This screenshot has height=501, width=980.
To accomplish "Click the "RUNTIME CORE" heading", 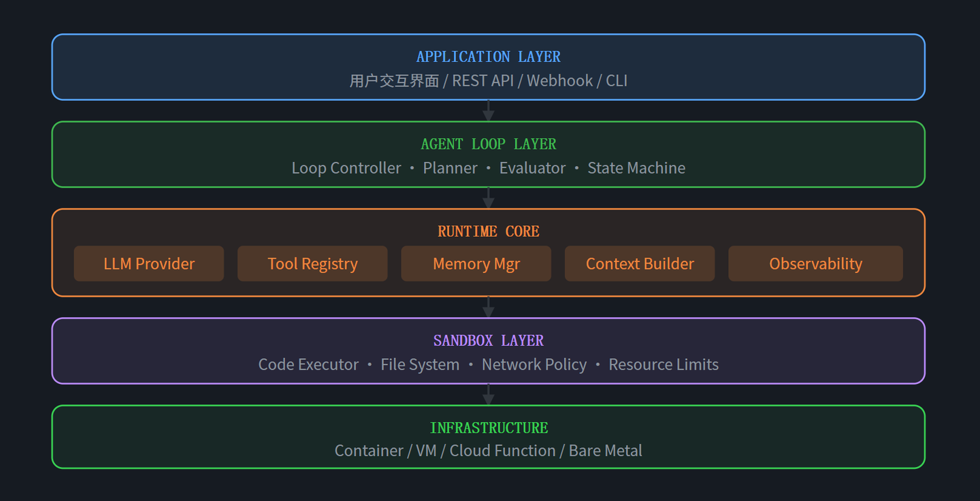I will pos(489,231).
